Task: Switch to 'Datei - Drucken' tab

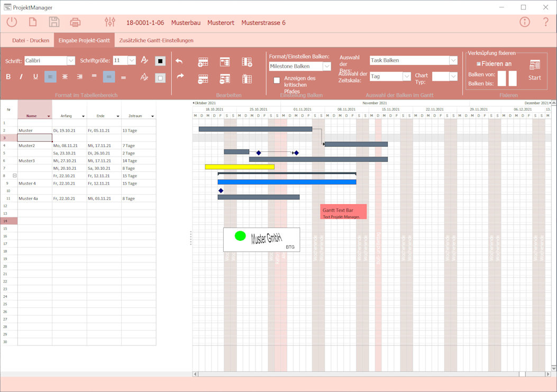Action: 31,40
